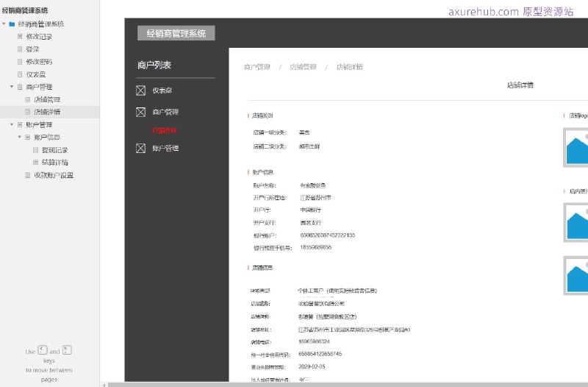Click page icon beside 登录

(20, 49)
